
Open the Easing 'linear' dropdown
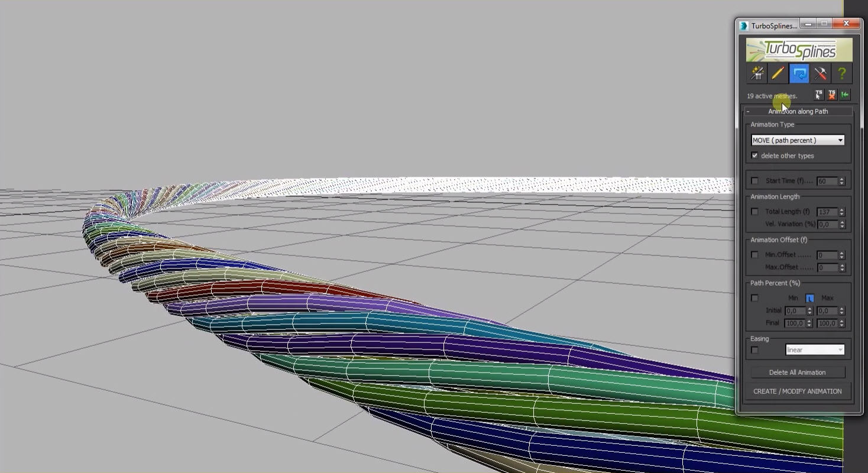(x=815, y=350)
